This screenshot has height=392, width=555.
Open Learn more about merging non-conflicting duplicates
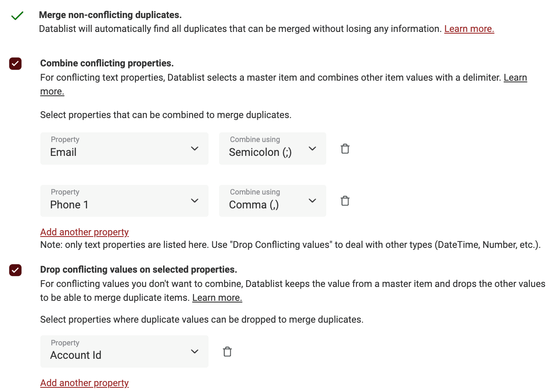click(x=469, y=29)
